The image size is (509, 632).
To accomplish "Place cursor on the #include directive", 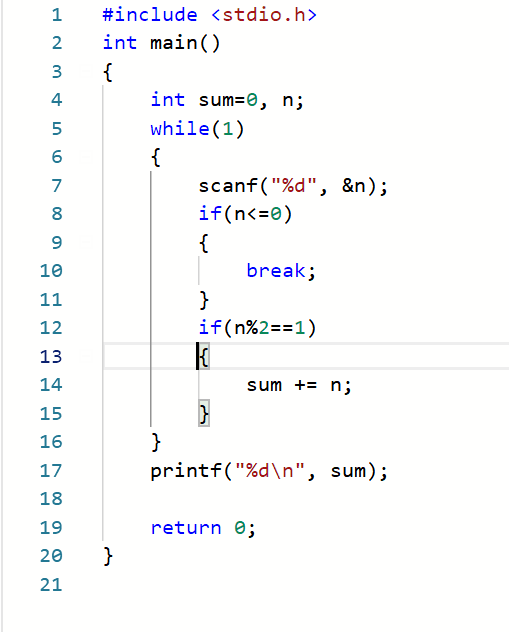I will coord(150,15).
